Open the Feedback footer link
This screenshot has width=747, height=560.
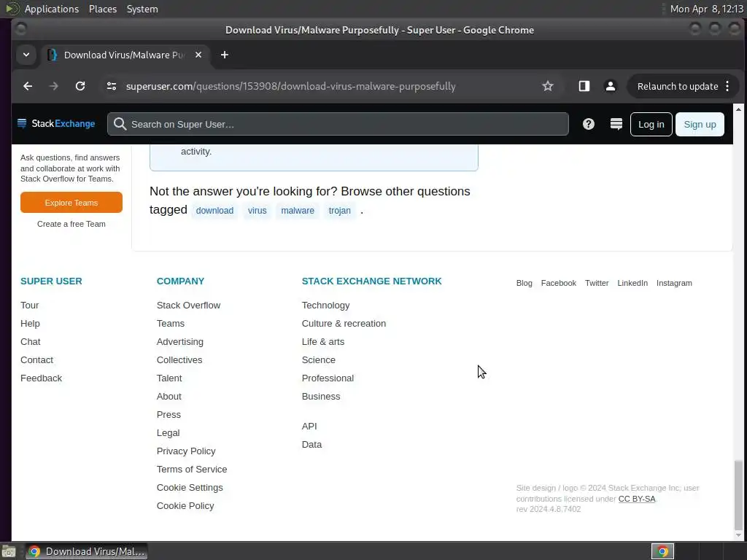41,378
